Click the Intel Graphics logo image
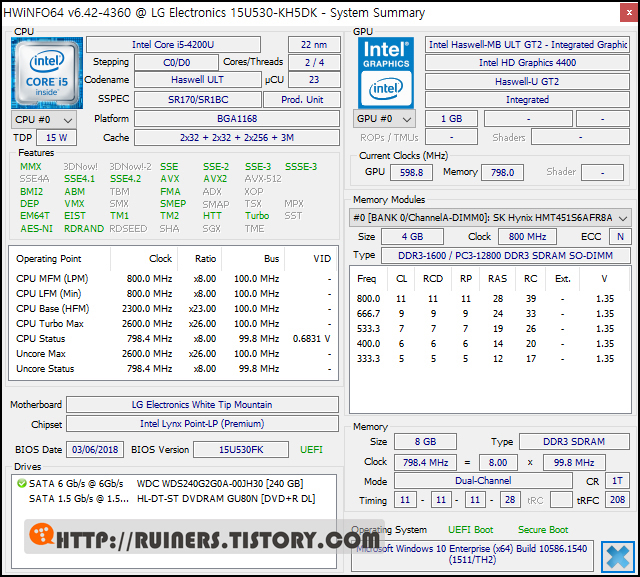This screenshot has height=577, width=640. [x=386, y=73]
